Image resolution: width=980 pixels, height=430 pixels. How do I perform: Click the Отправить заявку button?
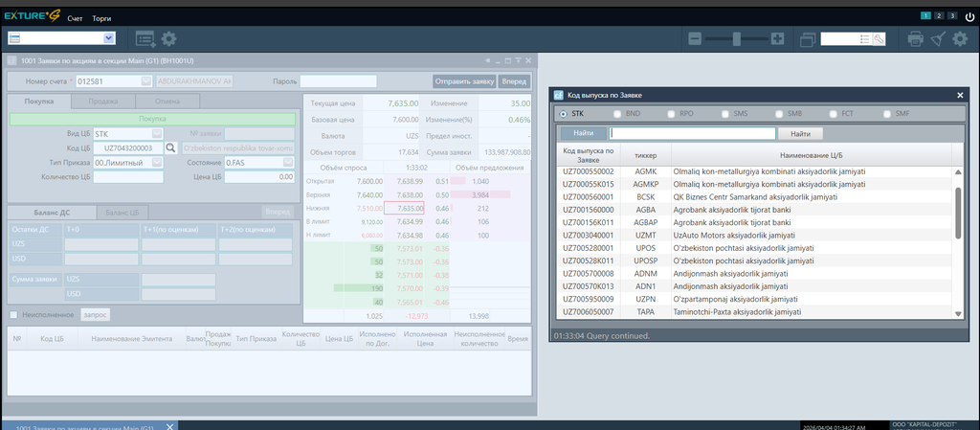coord(464,81)
